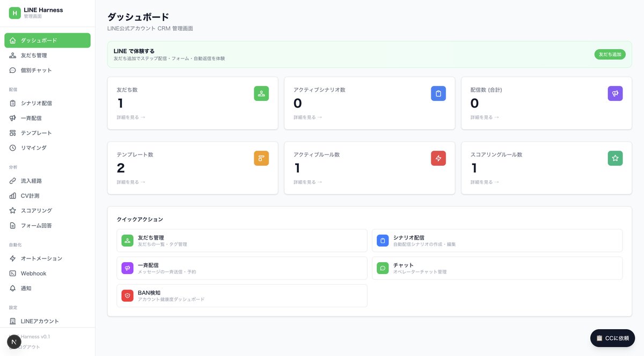This screenshot has height=356, width=644.
Task: Open スコアリング from the sidebar
Action: [x=47, y=211]
